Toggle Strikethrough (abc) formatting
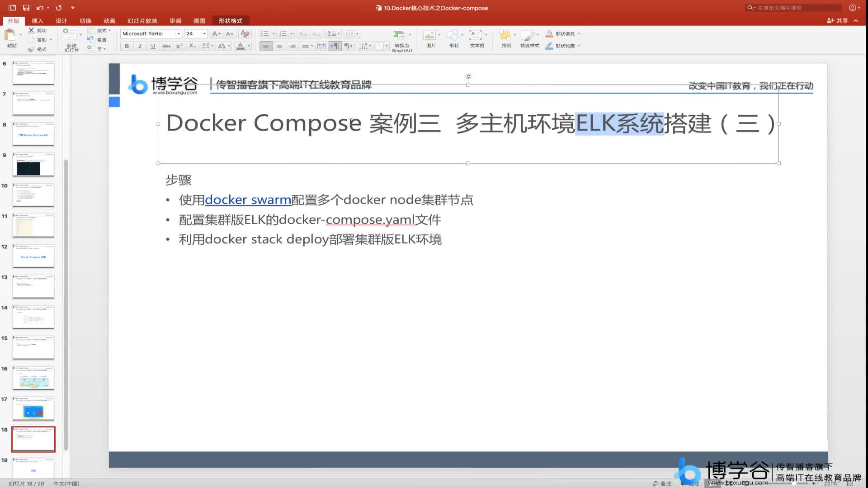Viewport: 868px width, 488px height. (166, 46)
